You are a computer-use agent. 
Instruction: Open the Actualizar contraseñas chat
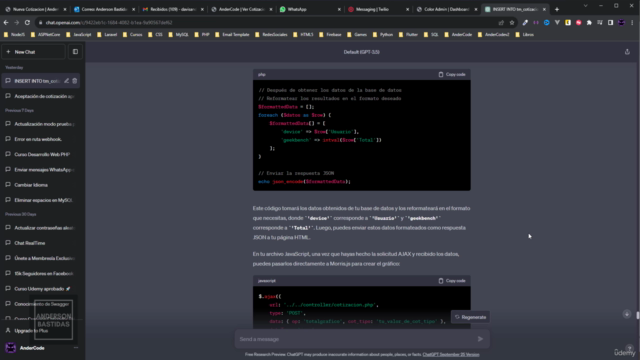tap(40, 228)
